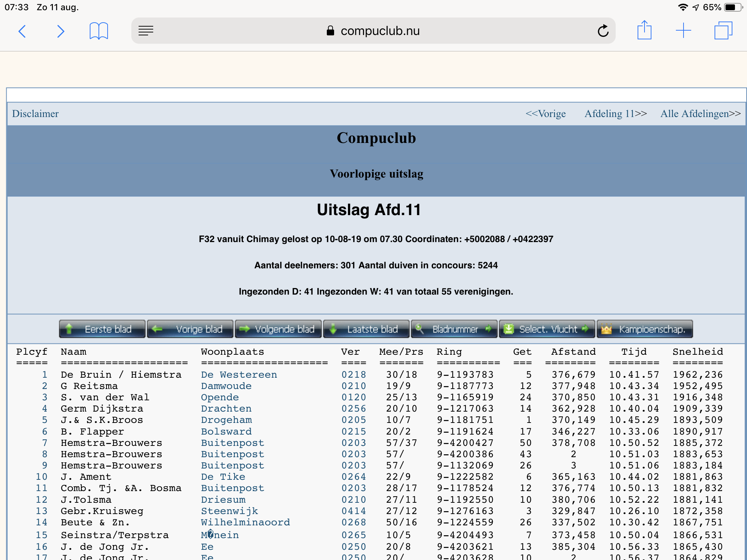Click place number 1 link

pyautogui.click(x=44, y=375)
